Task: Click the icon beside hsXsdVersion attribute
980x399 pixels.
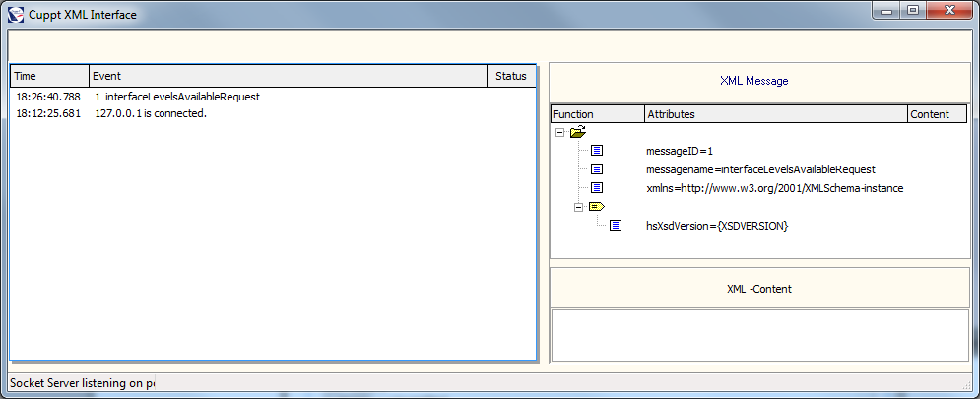Action: coord(616,226)
